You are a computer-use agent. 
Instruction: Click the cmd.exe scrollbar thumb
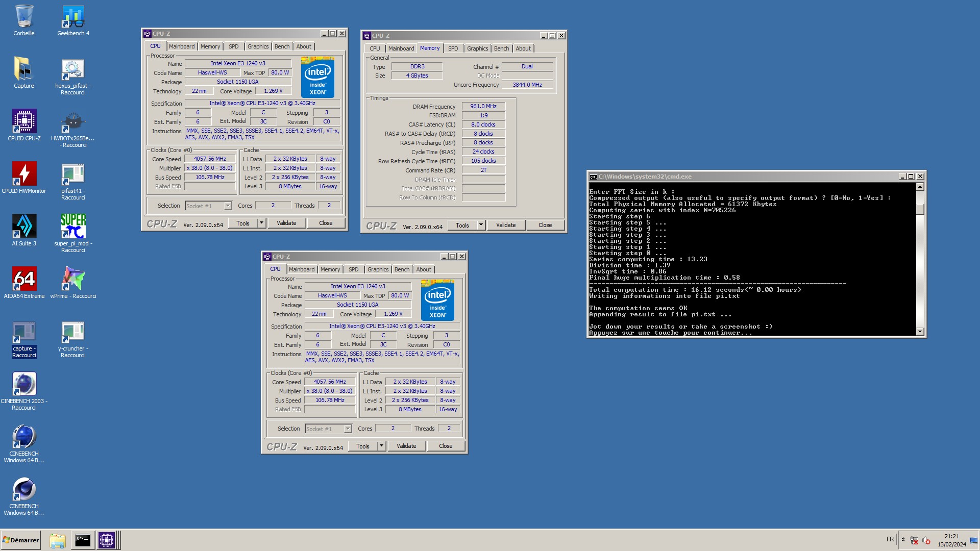(920, 209)
